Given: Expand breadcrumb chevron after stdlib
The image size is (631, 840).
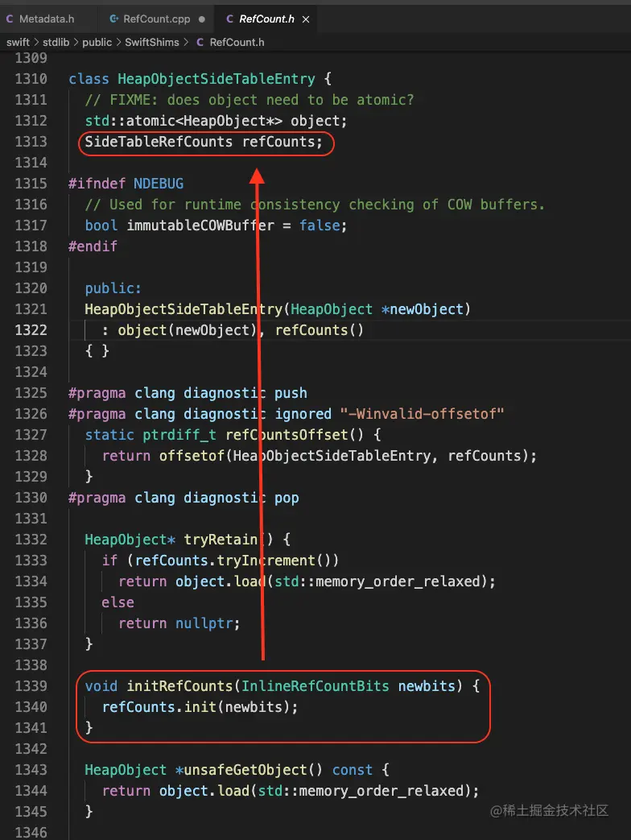Looking at the screenshot, I should [x=76, y=43].
